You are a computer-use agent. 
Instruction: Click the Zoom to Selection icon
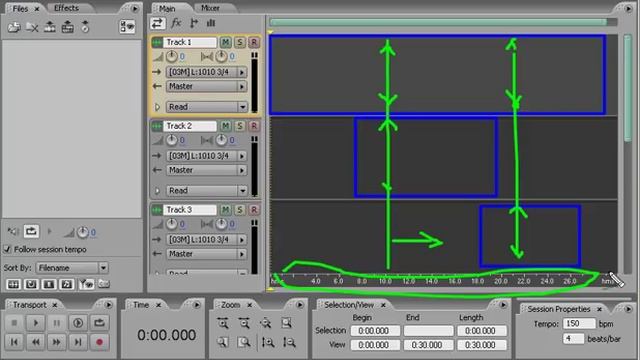287,323
